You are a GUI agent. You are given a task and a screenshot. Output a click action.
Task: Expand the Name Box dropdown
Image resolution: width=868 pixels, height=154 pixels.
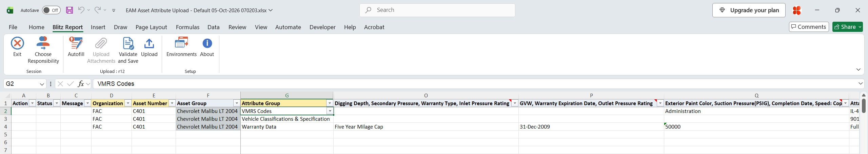pyautogui.click(x=42, y=84)
